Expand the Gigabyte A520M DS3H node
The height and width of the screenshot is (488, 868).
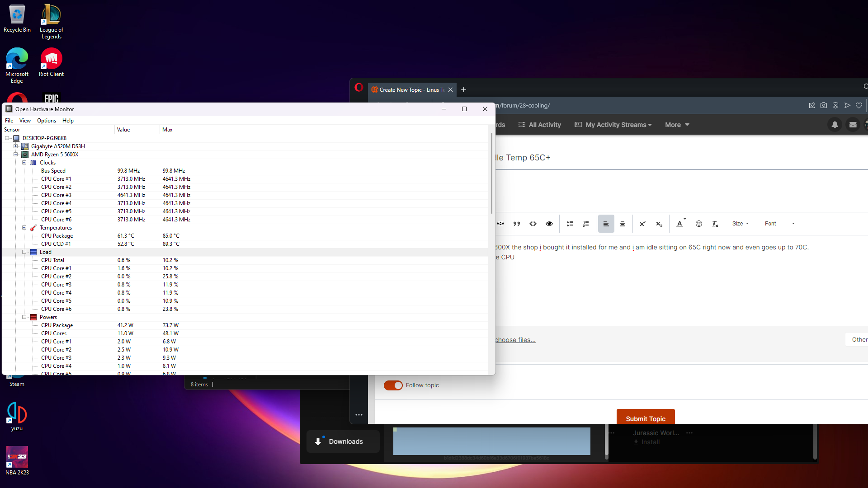point(16,146)
